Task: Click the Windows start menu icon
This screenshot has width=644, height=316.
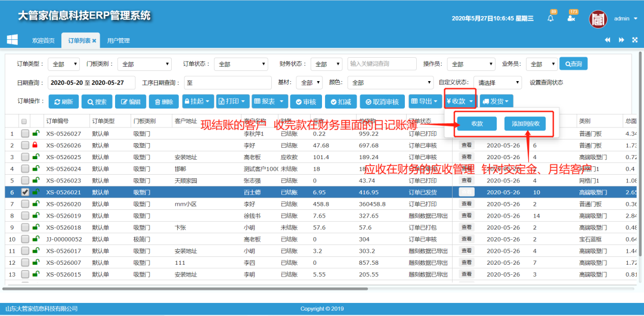Action: click(x=12, y=39)
